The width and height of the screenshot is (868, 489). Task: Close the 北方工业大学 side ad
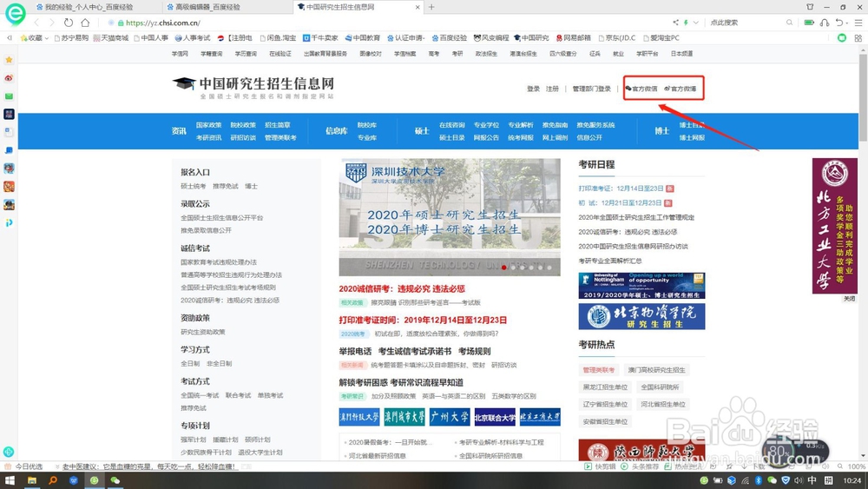tap(849, 299)
